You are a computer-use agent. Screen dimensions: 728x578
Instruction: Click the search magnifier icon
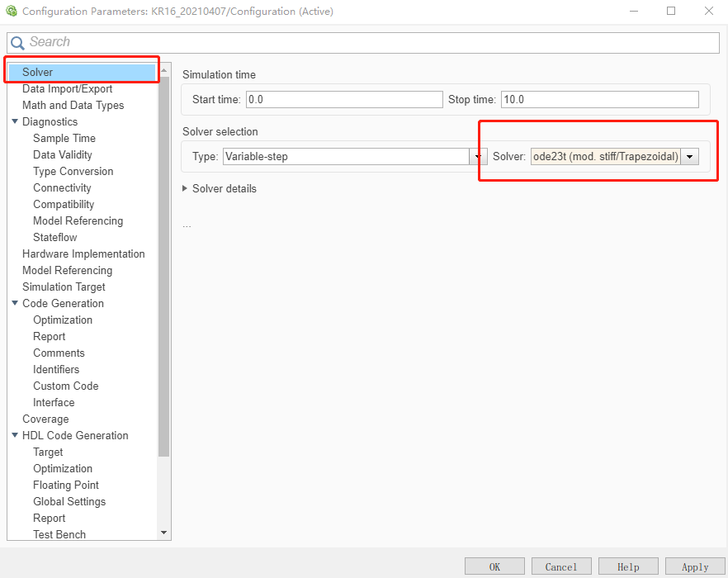click(x=17, y=43)
